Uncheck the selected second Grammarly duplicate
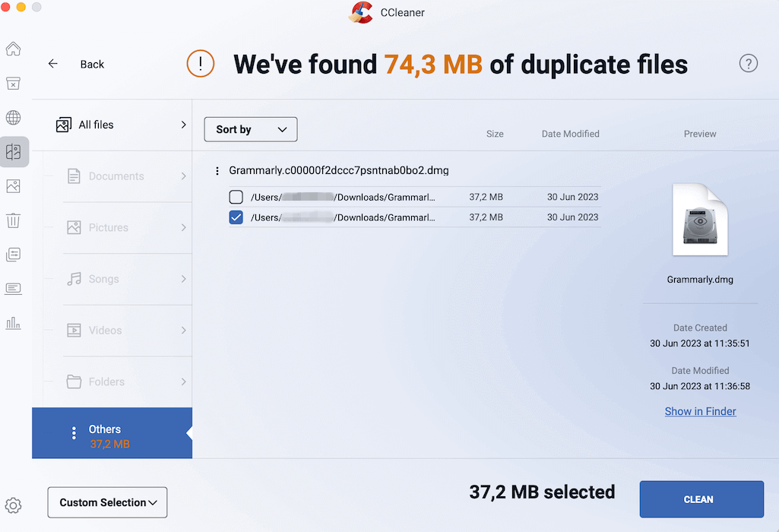This screenshot has height=532, width=779. pyautogui.click(x=236, y=217)
